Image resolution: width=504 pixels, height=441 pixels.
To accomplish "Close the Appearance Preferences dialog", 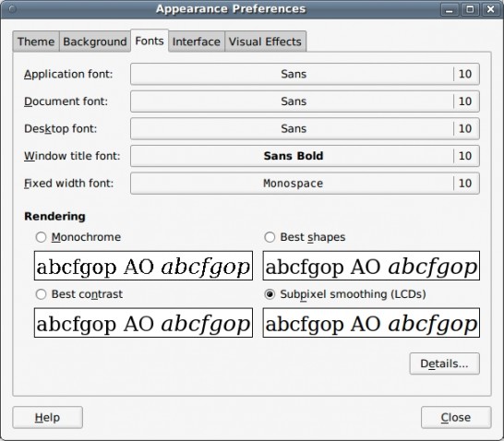I will point(456,418).
